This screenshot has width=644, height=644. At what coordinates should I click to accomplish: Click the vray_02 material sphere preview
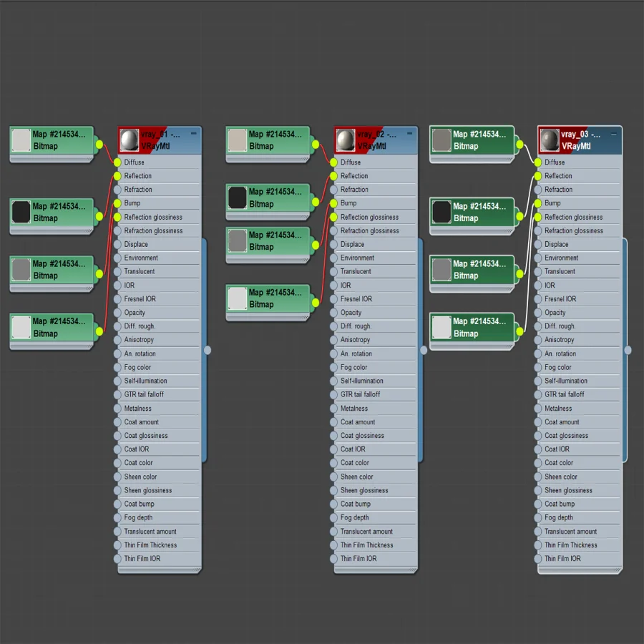tap(346, 140)
